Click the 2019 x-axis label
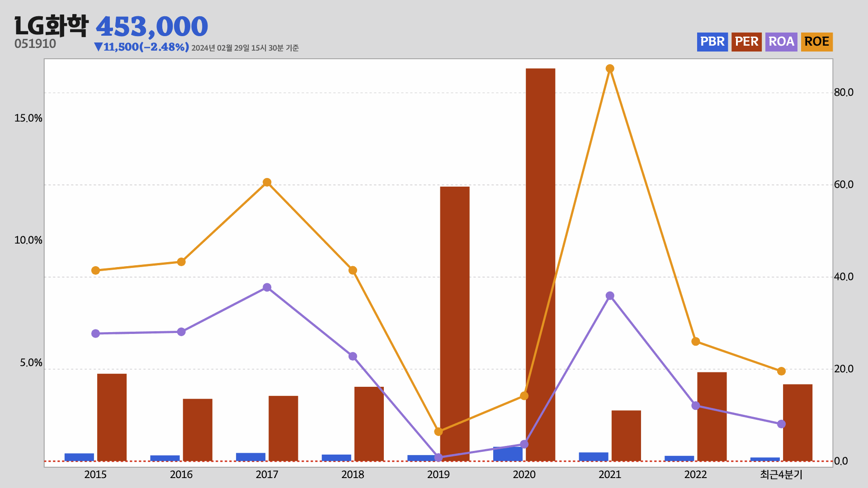The image size is (868, 488). point(439,474)
